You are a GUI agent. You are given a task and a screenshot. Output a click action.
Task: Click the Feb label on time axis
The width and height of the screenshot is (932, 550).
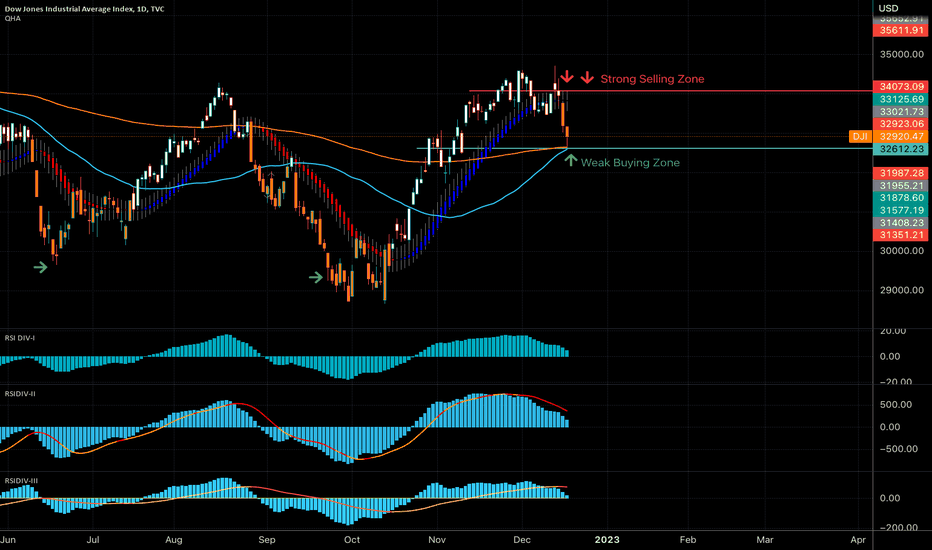click(688, 540)
